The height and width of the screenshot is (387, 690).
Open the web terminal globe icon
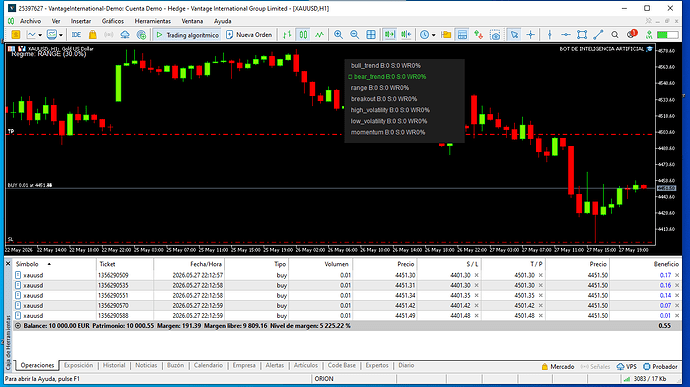pyautogui.click(x=141, y=34)
